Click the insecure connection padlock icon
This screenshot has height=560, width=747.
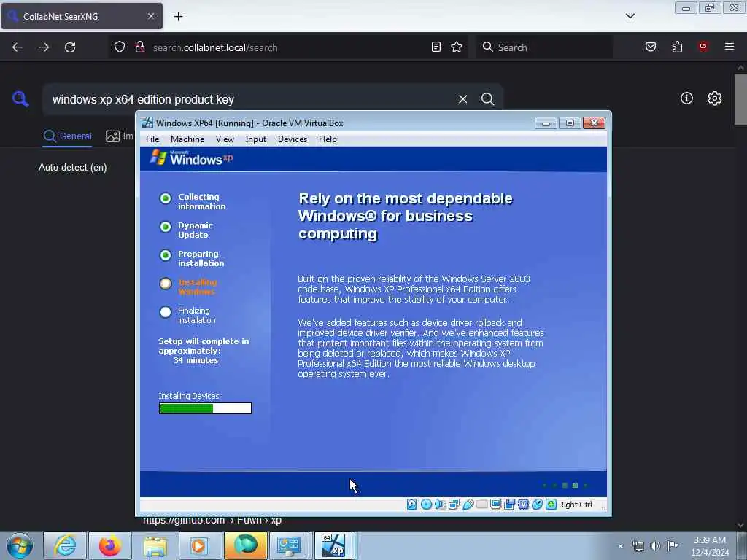[139, 47]
